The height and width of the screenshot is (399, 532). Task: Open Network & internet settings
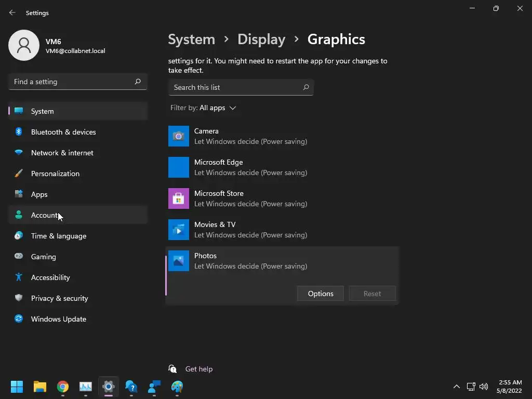tap(78, 153)
